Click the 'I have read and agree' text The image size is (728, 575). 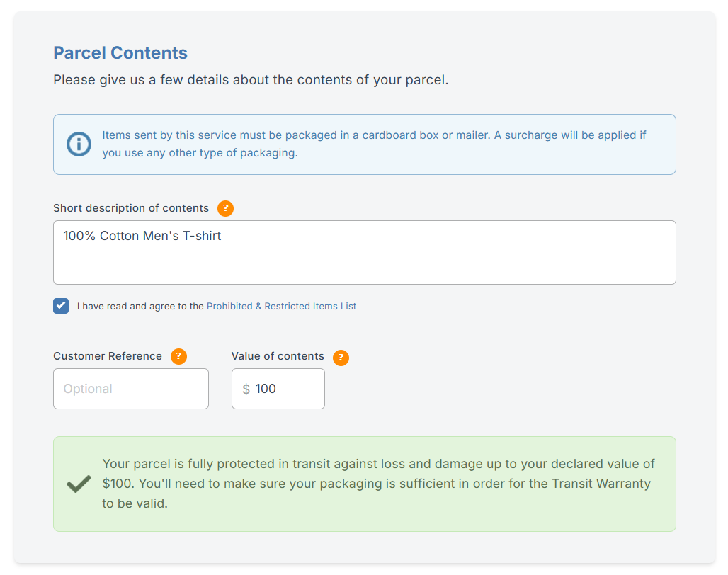coord(140,307)
